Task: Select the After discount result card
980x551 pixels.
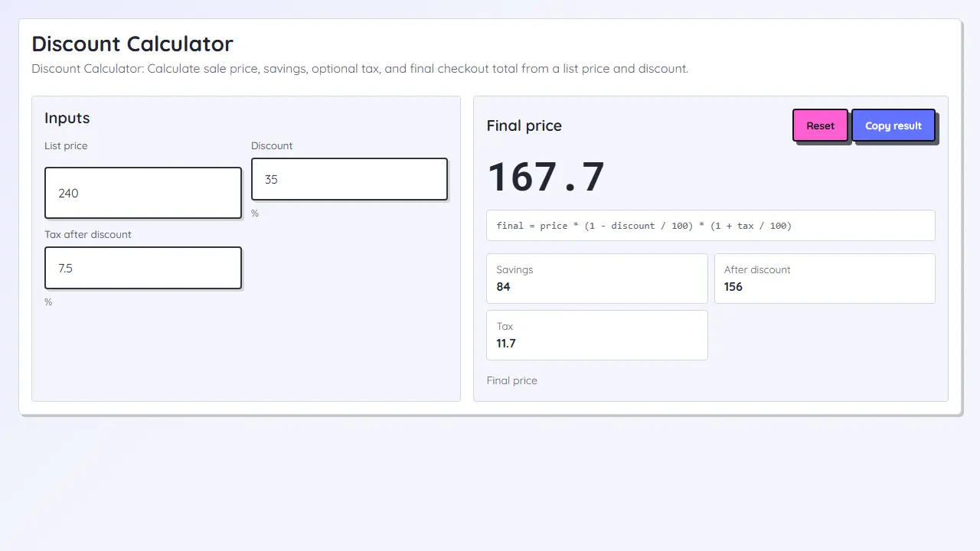Action: click(825, 279)
